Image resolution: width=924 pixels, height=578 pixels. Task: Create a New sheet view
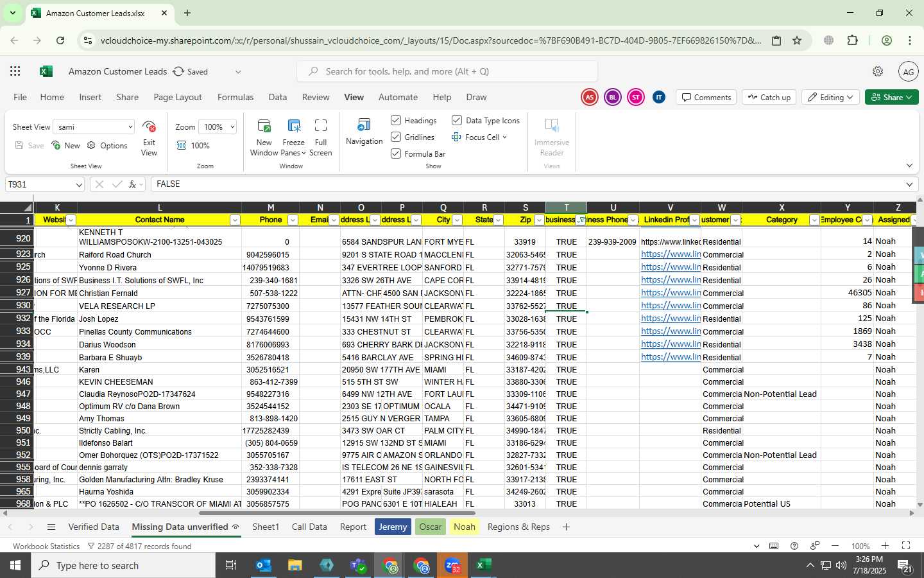[x=66, y=146]
